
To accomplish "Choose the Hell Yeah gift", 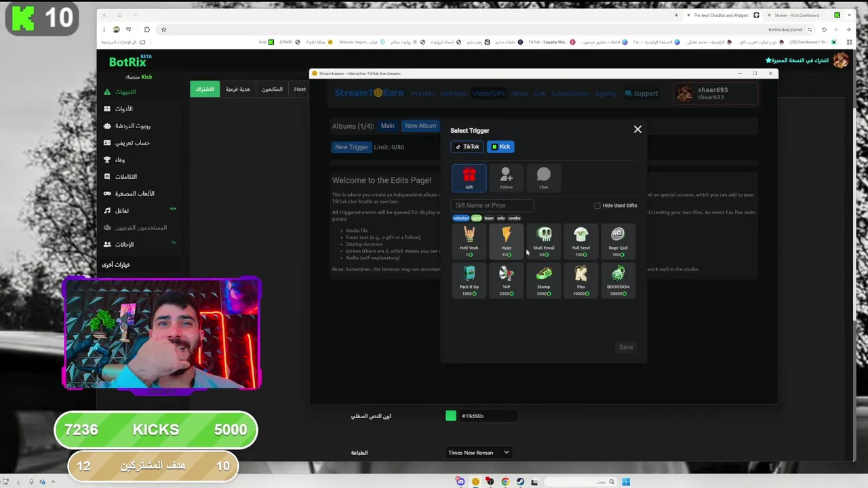I will [x=469, y=241].
